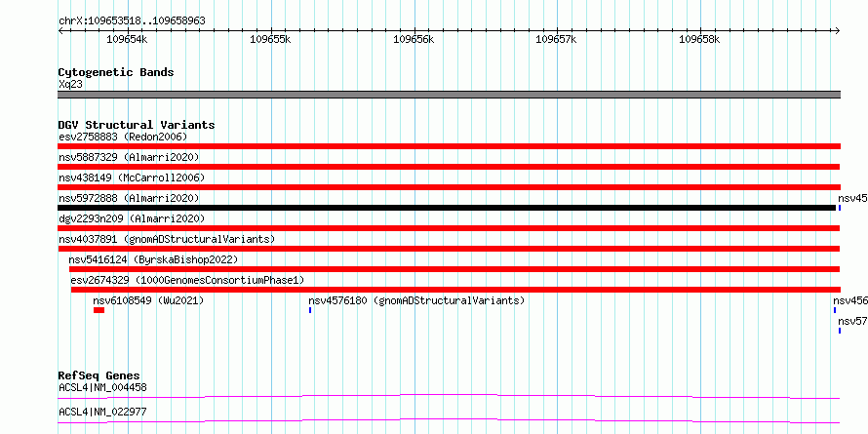Click the red bar under esv2758883
The height and width of the screenshot is (434, 868).
[x=449, y=146]
